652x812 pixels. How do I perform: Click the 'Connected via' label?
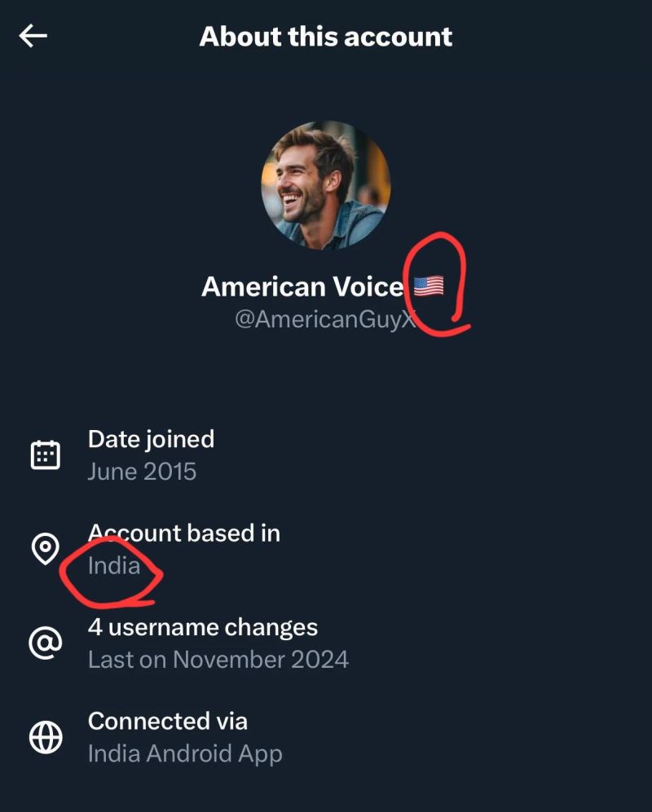point(167,722)
